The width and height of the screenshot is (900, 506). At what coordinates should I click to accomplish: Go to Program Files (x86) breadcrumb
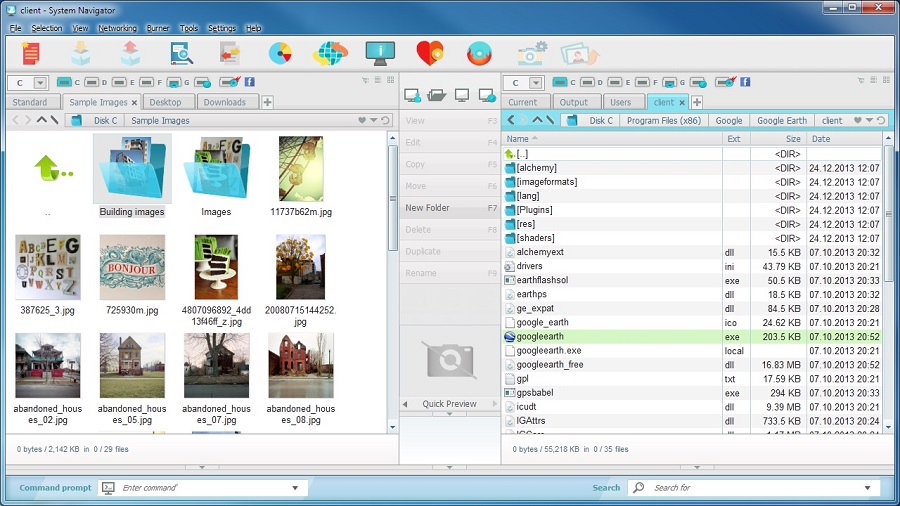pyautogui.click(x=663, y=120)
